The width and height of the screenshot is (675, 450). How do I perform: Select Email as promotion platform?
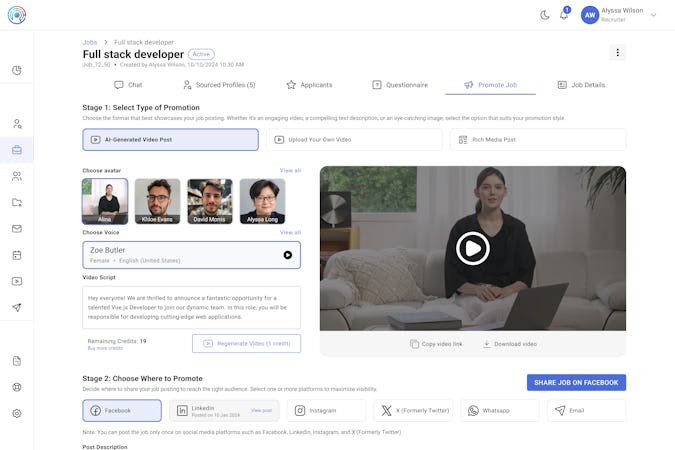586,410
